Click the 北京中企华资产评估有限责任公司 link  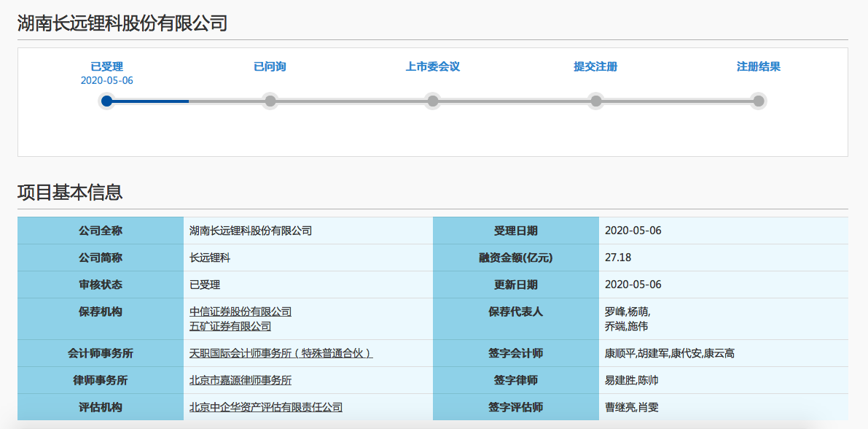point(266,407)
